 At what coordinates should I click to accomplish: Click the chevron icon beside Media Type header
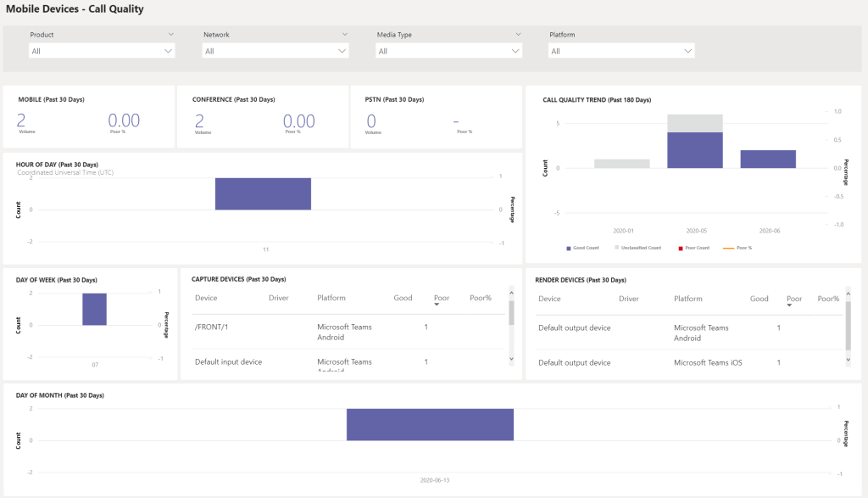519,35
